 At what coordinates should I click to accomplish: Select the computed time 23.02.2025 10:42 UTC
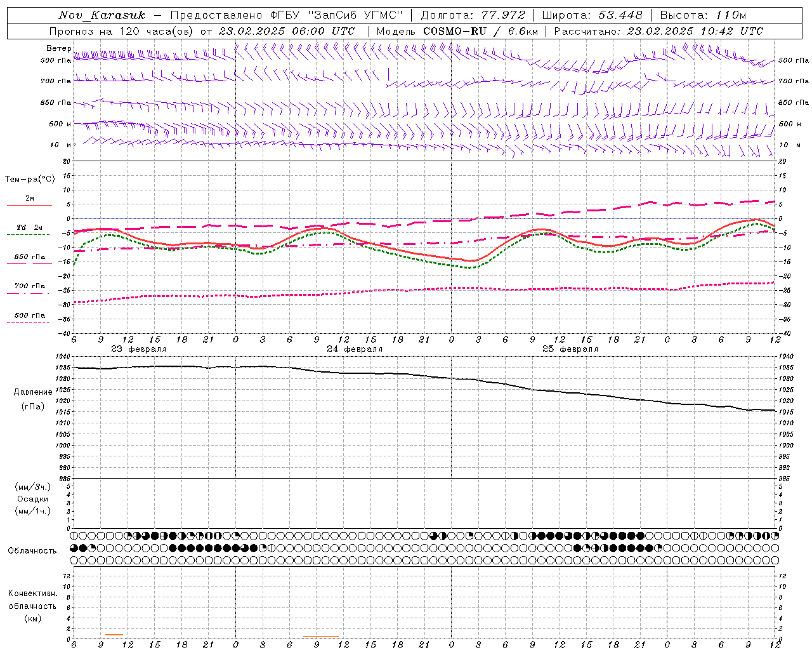pyautogui.click(x=695, y=31)
